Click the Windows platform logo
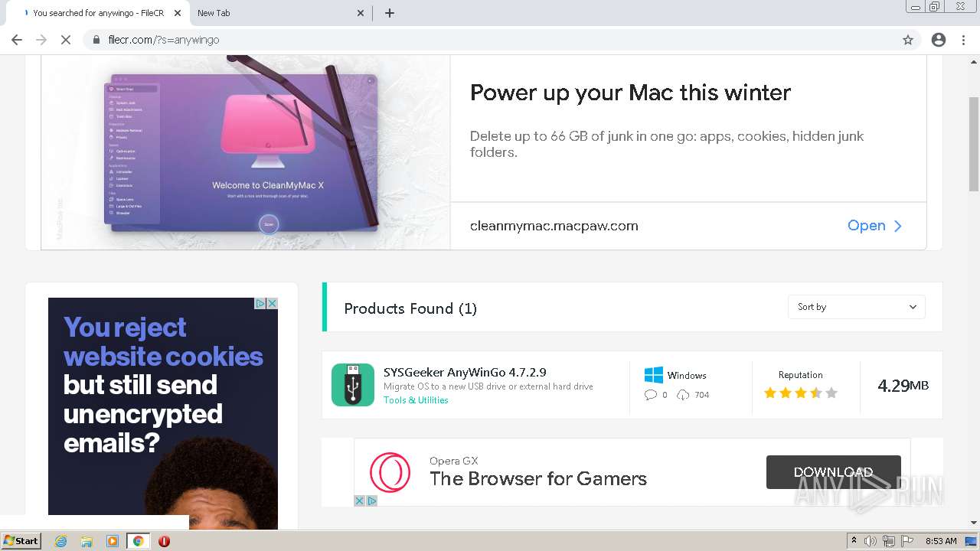Viewport: 980px width, 551px height. tap(653, 375)
